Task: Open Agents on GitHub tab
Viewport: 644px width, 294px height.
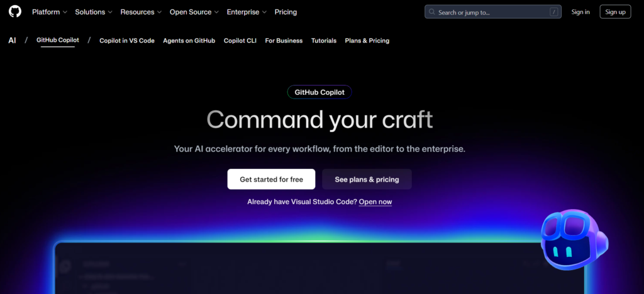Action: (x=189, y=41)
